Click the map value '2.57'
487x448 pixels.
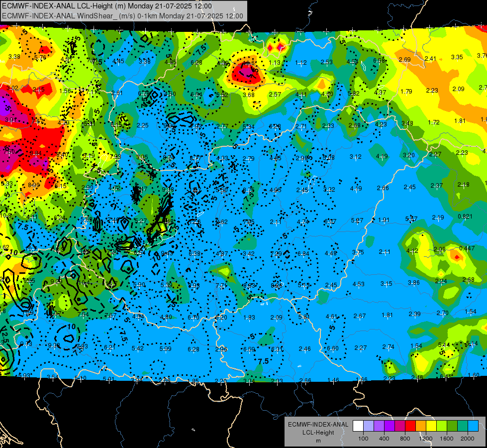pyautogui.click(x=275, y=94)
